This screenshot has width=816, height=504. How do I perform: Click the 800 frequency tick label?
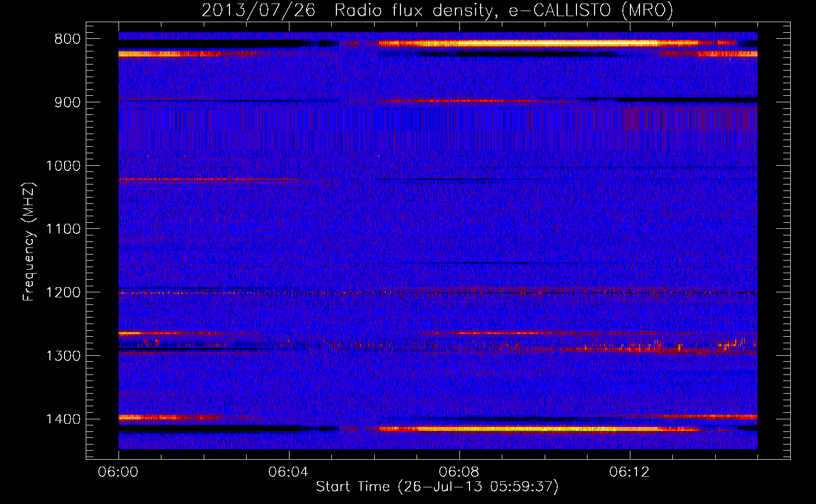[68, 39]
